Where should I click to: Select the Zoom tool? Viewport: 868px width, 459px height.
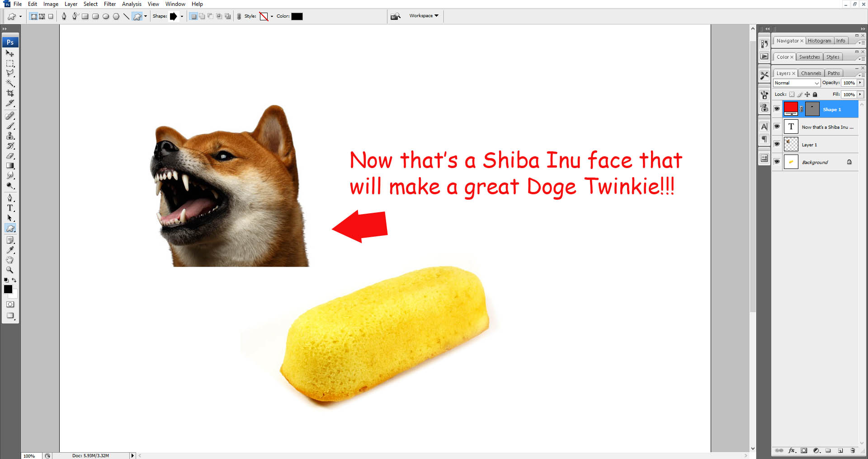[10, 270]
